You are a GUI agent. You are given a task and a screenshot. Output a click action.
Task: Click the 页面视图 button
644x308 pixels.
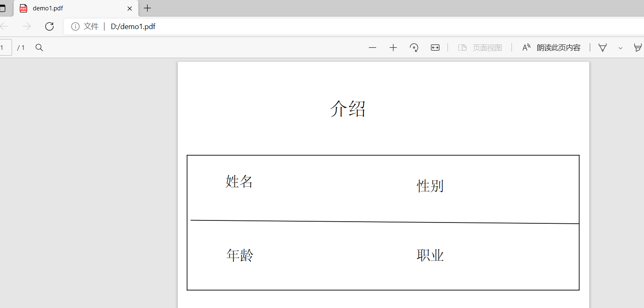click(480, 48)
